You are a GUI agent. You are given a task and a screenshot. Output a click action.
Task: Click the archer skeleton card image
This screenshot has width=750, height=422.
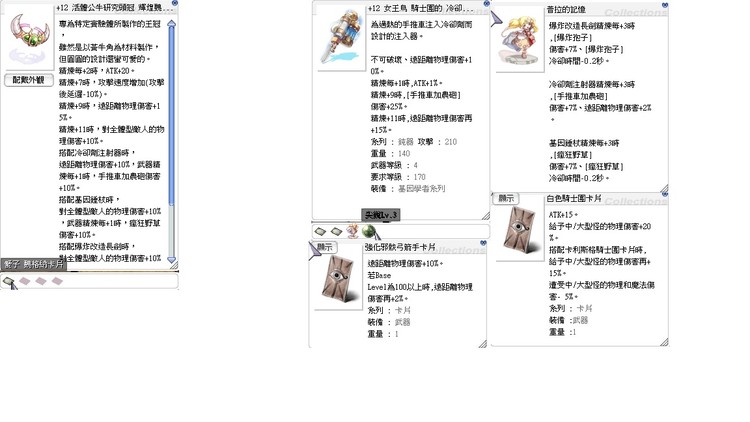pos(339,279)
